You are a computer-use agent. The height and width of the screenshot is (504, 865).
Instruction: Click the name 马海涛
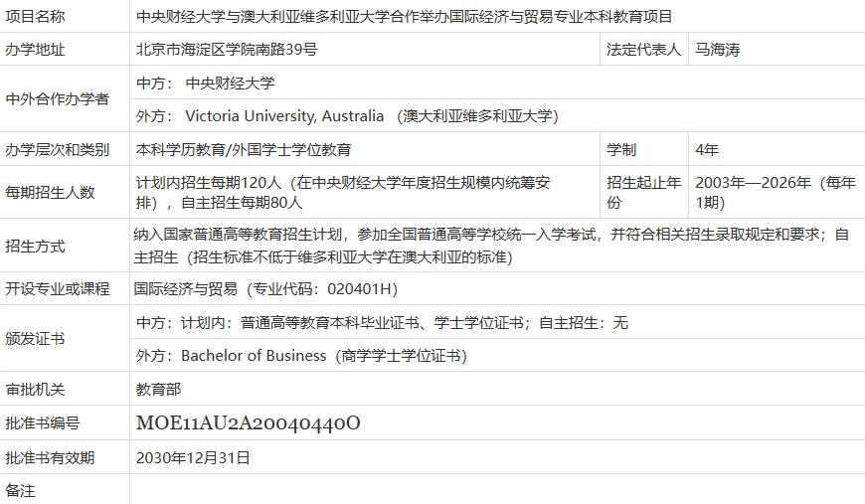pyautogui.click(x=718, y=50)
